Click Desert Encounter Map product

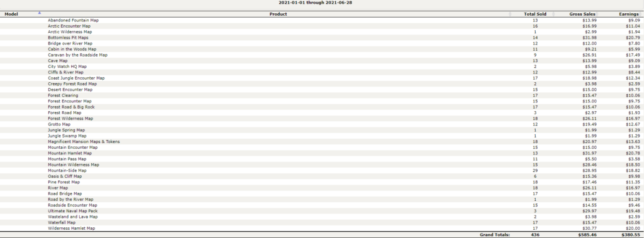pos(70,89)
